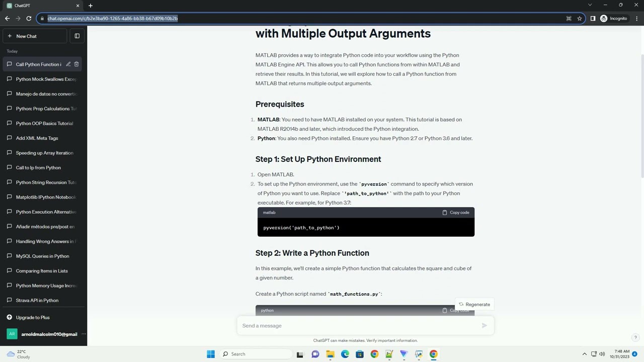
Task: Open the tab search dropdown arrow
Action: click(x=590, y=5)
